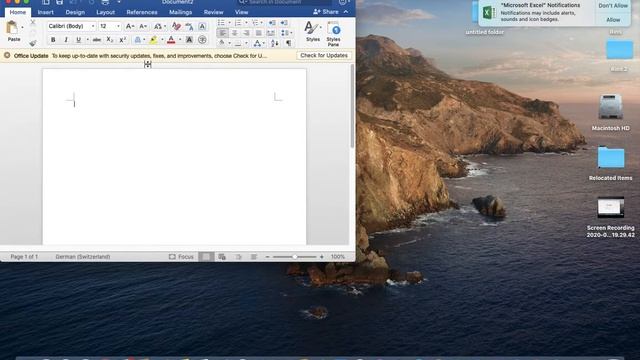
Task: Click the Shading paint bucket icon
Action: pos(222,43)
